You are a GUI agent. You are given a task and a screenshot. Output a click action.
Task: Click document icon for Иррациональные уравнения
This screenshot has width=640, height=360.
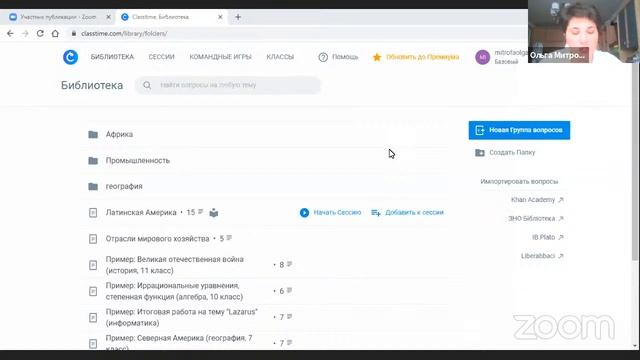pos(93,291)
